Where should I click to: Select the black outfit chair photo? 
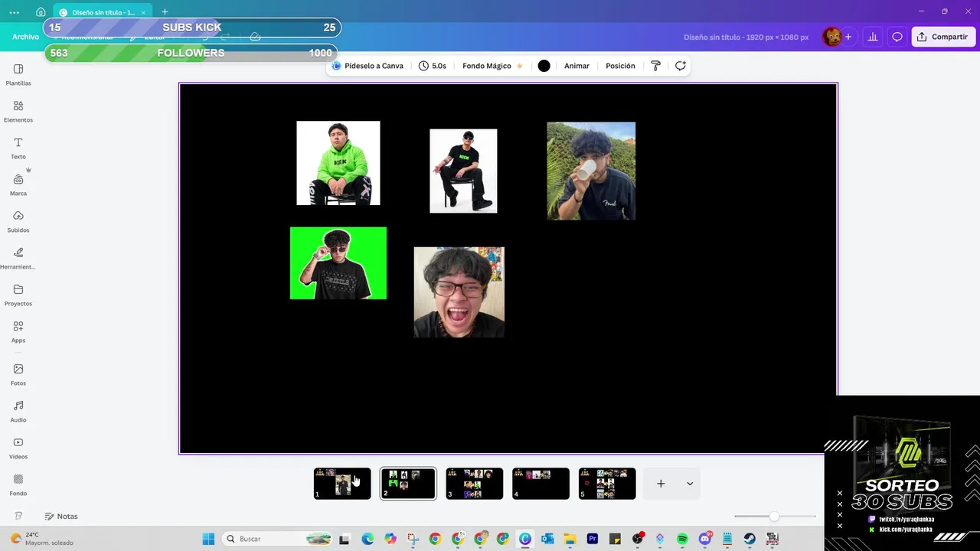pos(463,171)
